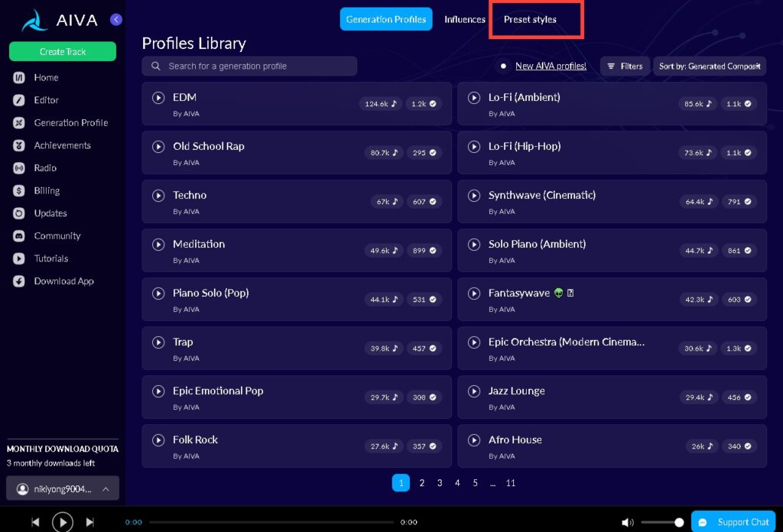Seek within the track progress bar

click(271, 523)
